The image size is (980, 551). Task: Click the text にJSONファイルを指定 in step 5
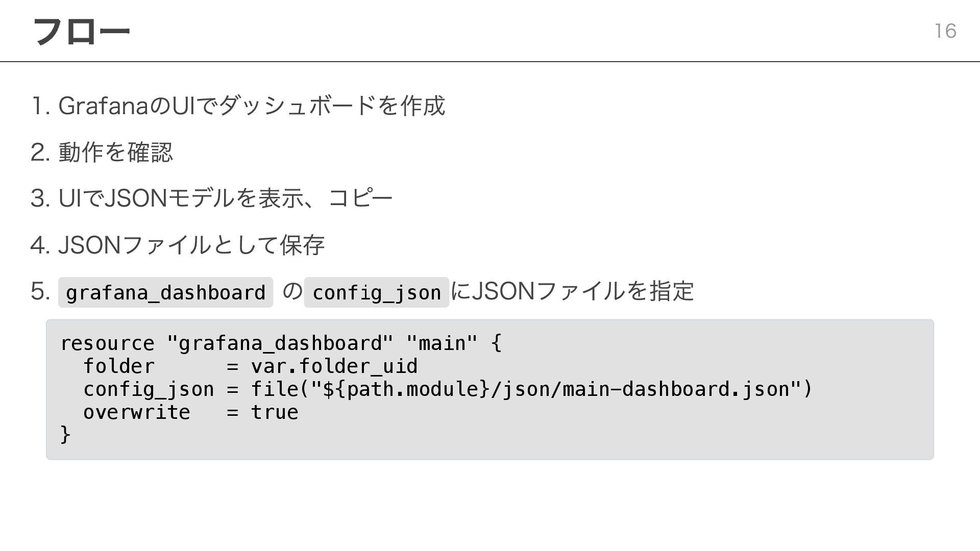tap(572, 292)
